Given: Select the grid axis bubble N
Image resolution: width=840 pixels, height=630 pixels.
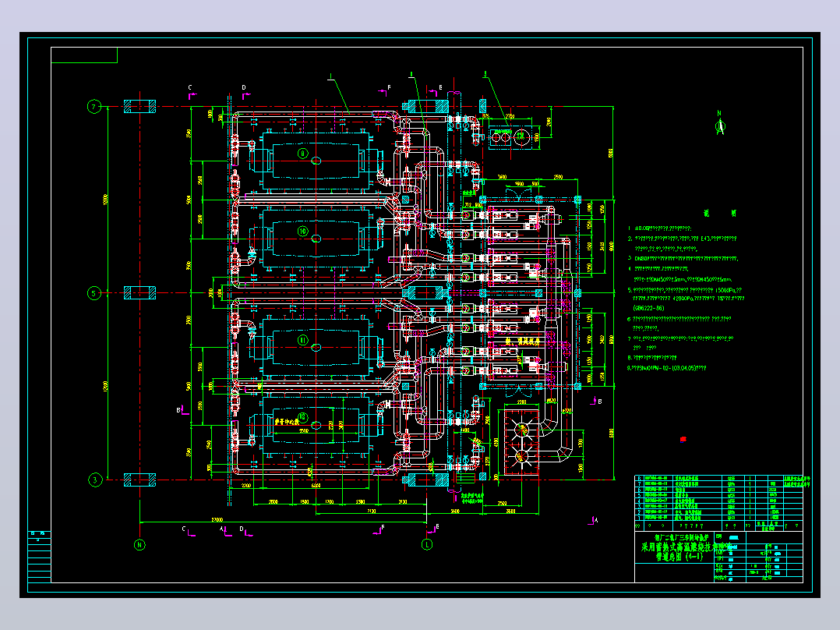Looking at the screenshot, I should click(139, 545).
